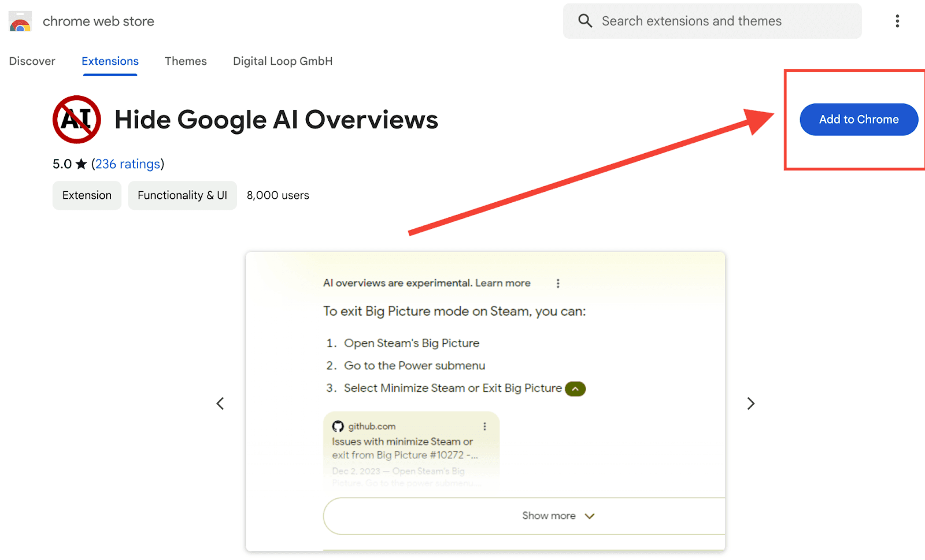Click the 8,000 users text
Screen dimensions: 925x560
278,195
